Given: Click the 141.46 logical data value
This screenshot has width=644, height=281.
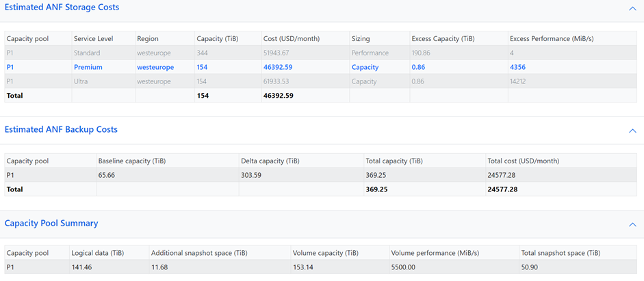Looking at the screenshot, I should coord(81,267).
